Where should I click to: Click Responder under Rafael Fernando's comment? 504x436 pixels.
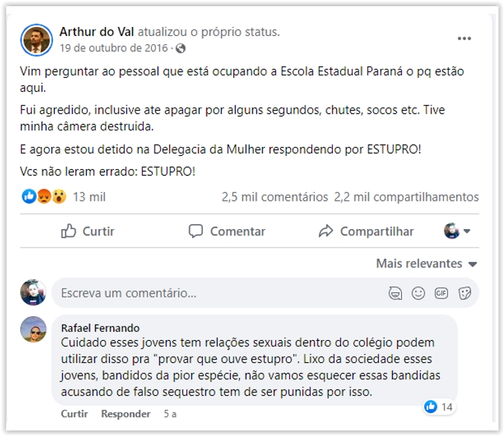126,414
